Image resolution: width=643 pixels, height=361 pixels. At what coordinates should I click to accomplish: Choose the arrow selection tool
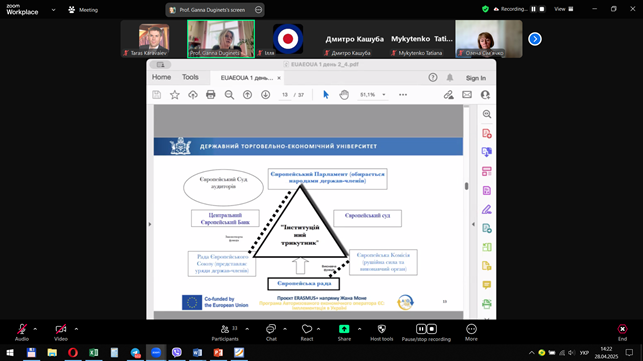(326, 95)
